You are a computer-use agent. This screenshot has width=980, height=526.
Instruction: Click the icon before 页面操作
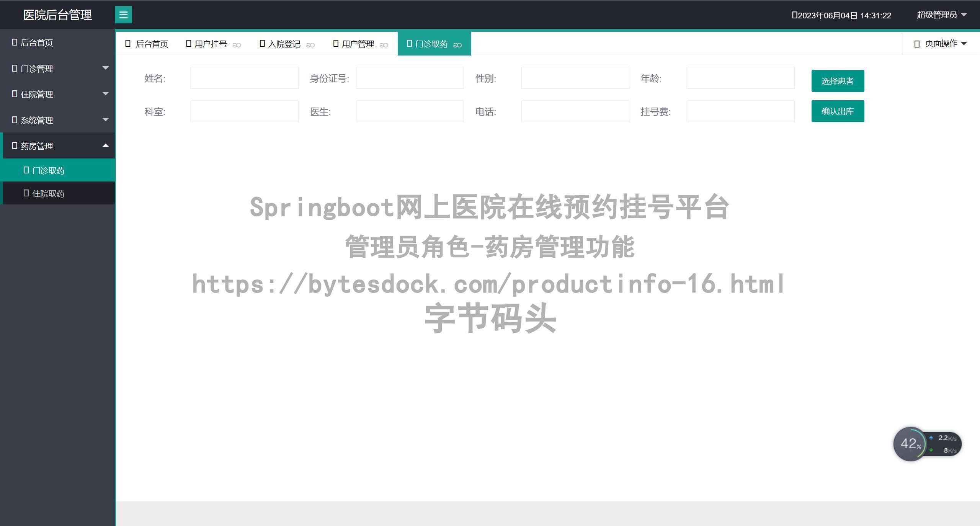click(x=917, y=44)
